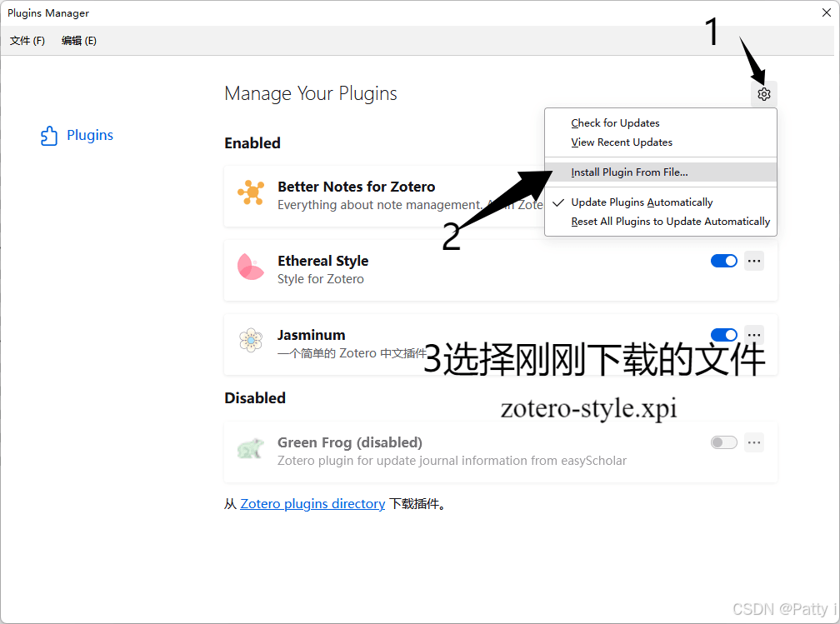
Task: Open the 文件 (F) menu
Action: [27, 41]
